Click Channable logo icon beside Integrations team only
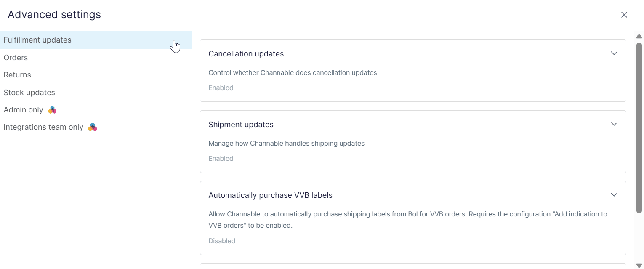This screenshot has height=269, width=644. pos(93,127)
